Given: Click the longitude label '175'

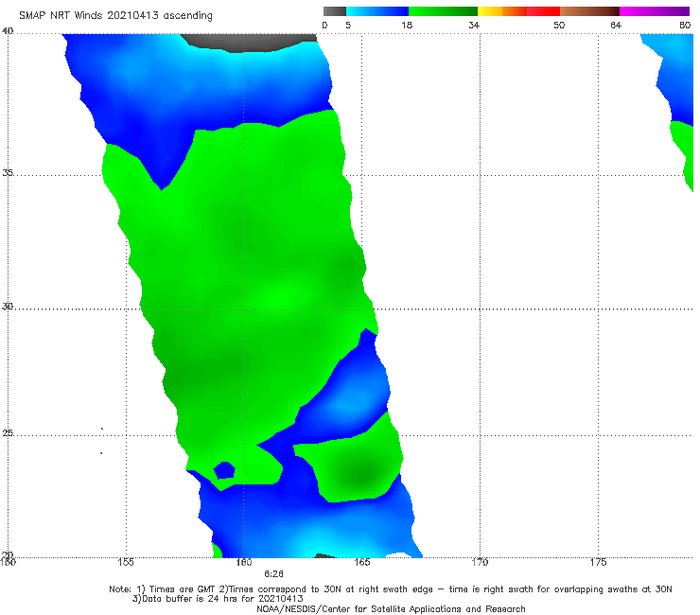Looking at the screenshot, I should click(x=598, y=562).
